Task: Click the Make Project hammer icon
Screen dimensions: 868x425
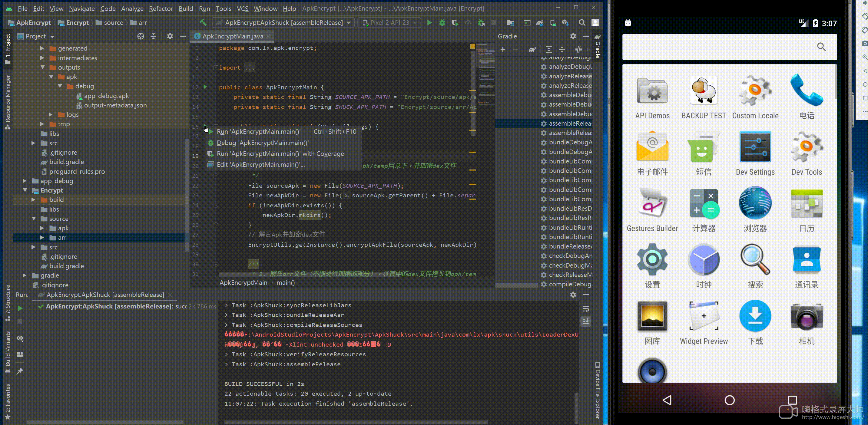Action: coord(203,23)
